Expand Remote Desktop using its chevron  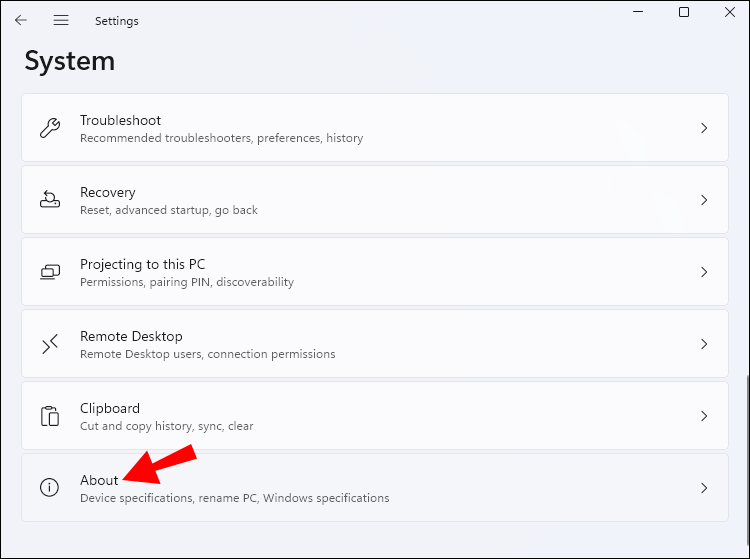704,344
